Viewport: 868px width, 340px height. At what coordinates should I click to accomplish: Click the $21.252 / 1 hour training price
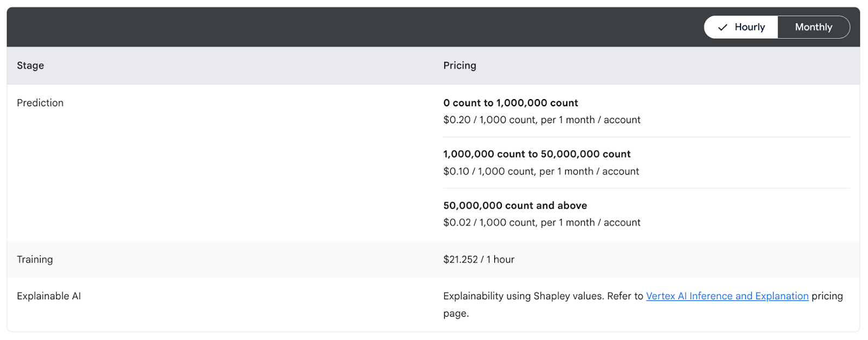478,259
